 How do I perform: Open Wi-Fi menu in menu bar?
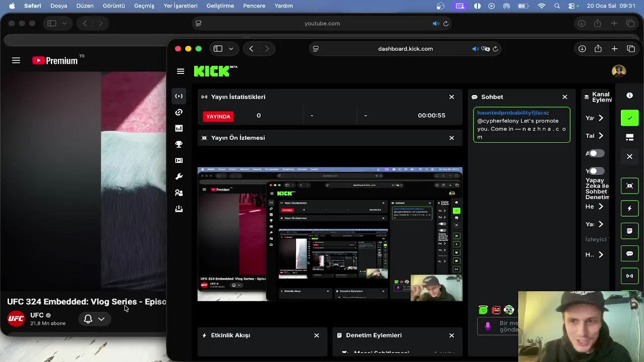pos(541,6)
